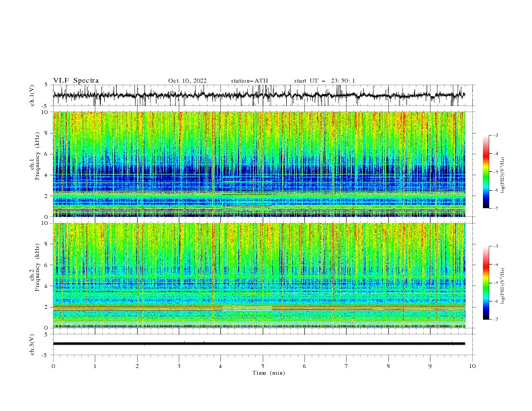532x411 pixels.
Task: Select the "start UT = 23:50:1" text
Action: tap(324, 81)
